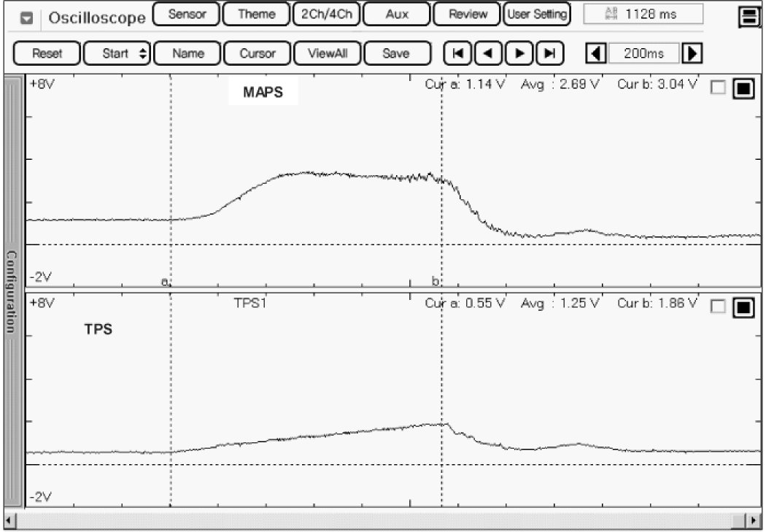Jump to the first frame of the recording

[x=457, y=53]
